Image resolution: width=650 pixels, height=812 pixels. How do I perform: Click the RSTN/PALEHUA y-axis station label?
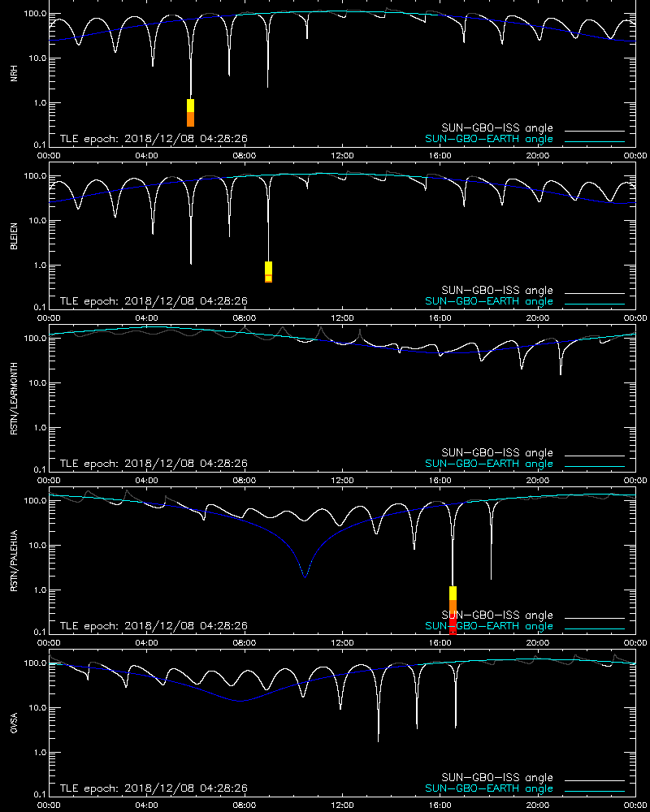point(14,561)
